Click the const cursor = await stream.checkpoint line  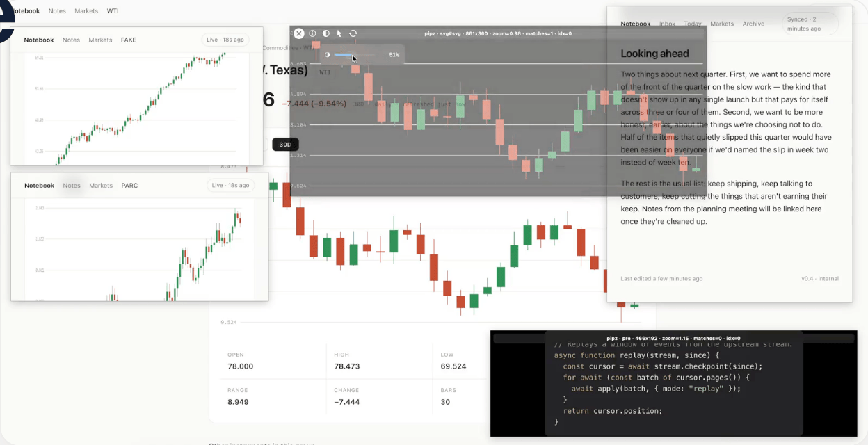tap(663, 366)
